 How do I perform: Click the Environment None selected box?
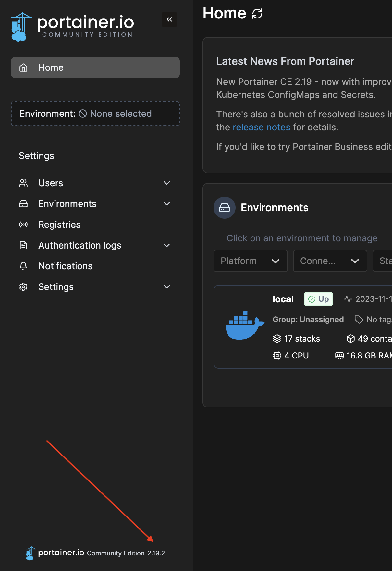[95, 114]
